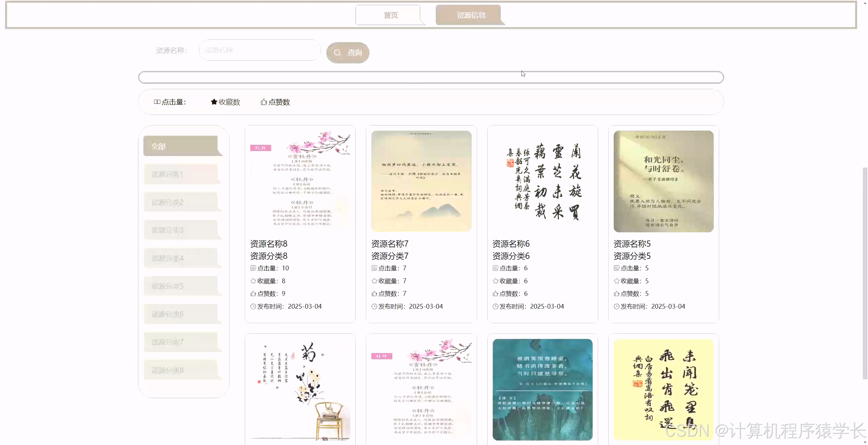
Task: Click the 点击量 book icon in the sort bar
Action: (x=157, y=101)
